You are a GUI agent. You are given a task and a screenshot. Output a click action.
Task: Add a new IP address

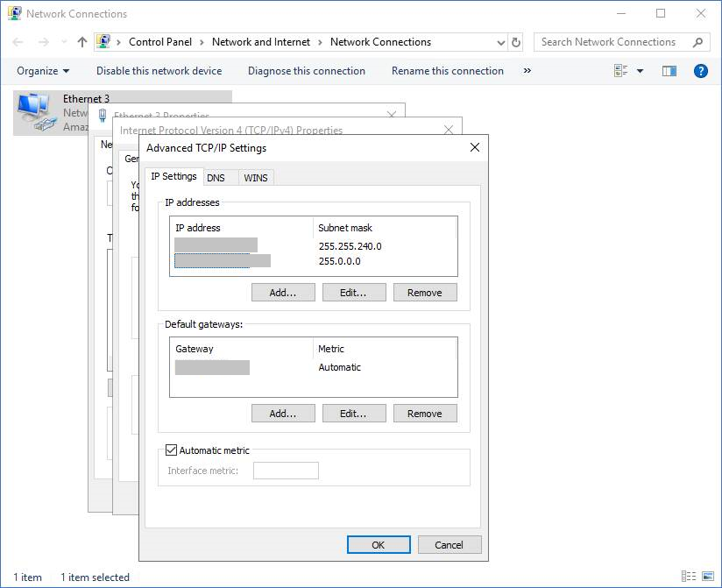click(283, 293)
